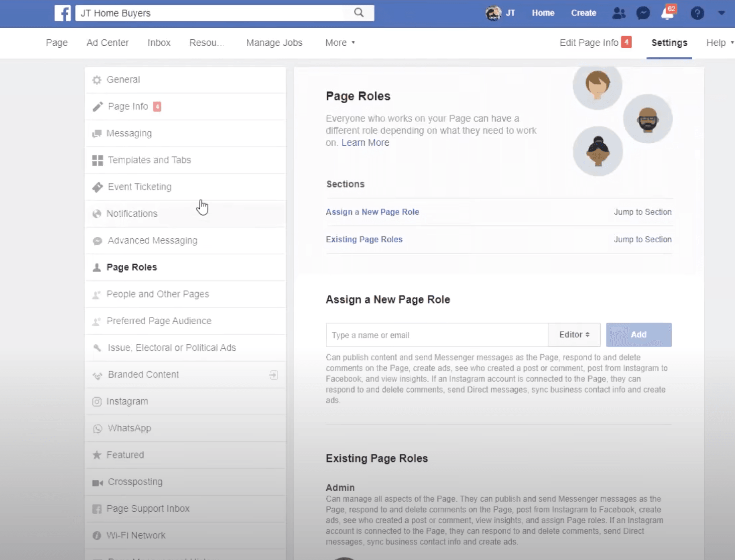Open the Friend Requests icon
Screen dimensions: 735x560
click(619, 13)
